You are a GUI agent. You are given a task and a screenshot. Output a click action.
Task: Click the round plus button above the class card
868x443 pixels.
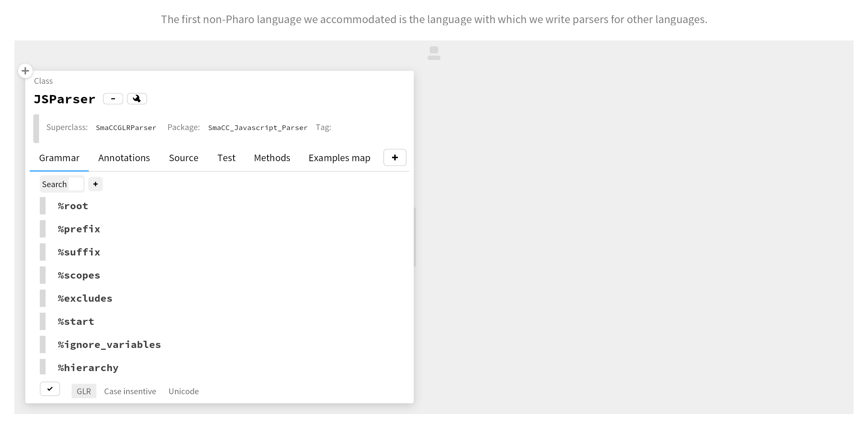(25, 71)
